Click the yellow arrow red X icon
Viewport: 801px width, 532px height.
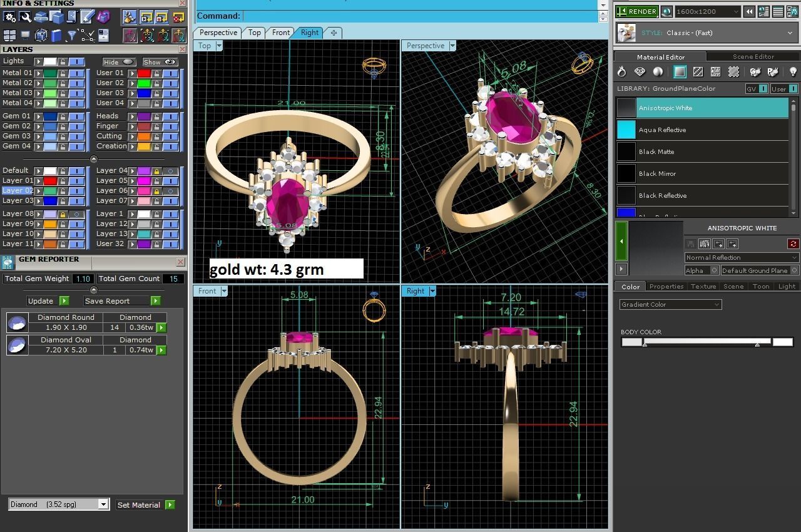[x=178, y=17]
